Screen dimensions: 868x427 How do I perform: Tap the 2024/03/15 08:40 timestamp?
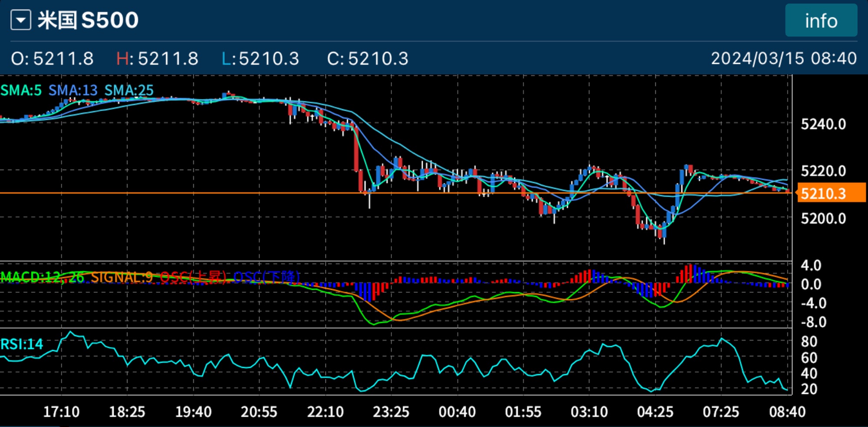pyautogui.click(x=783, y=59)
